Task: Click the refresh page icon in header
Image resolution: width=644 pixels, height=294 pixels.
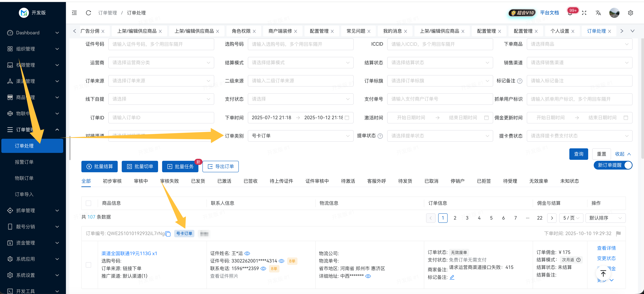Action: pos(88,13)
